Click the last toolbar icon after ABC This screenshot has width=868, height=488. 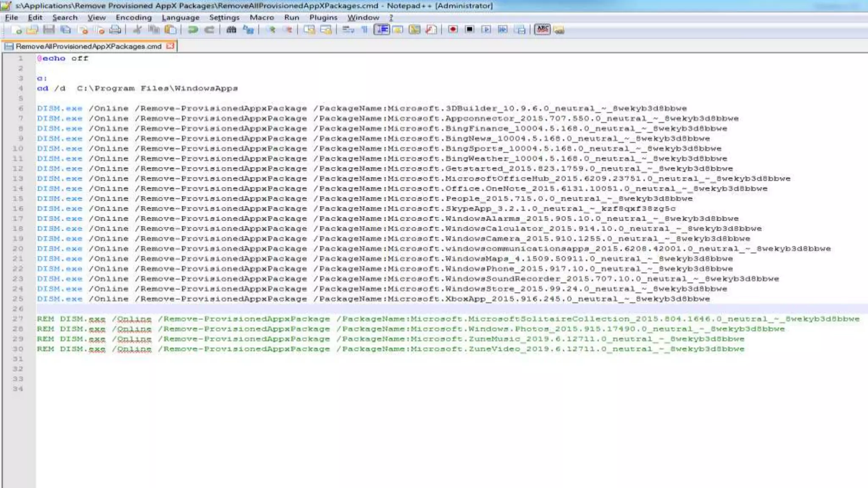(559, 30)
